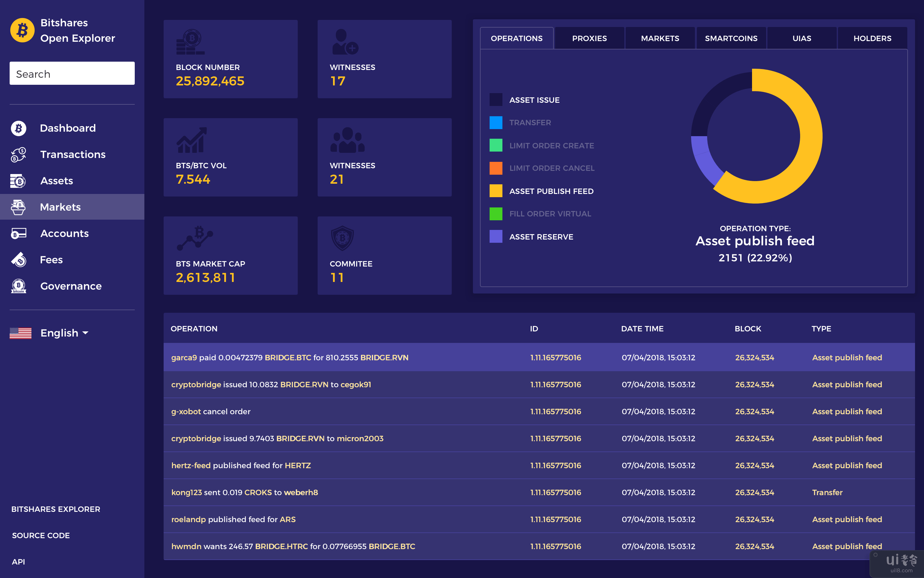Open Fees in the sidebar
This screenshot has height=578, width=924.
52,260
